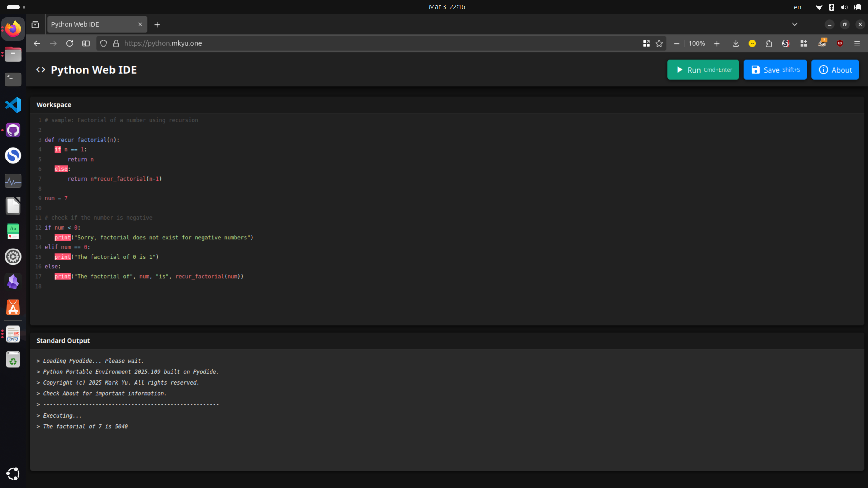Click the yellow smiley account icon
This screenshot has width=868, height=488.
pyautogui.click(x=752, y=43)
